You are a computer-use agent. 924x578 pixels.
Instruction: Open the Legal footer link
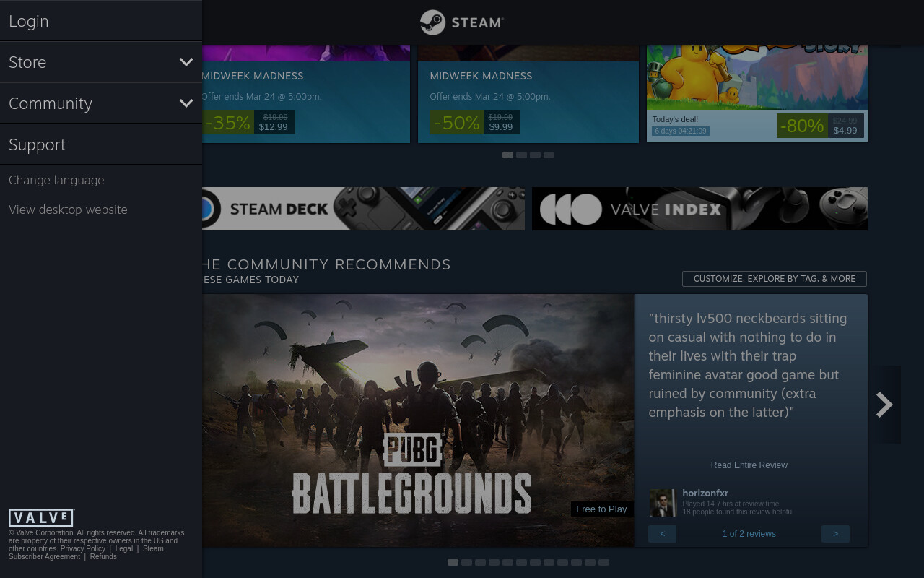tap(124, 548)
